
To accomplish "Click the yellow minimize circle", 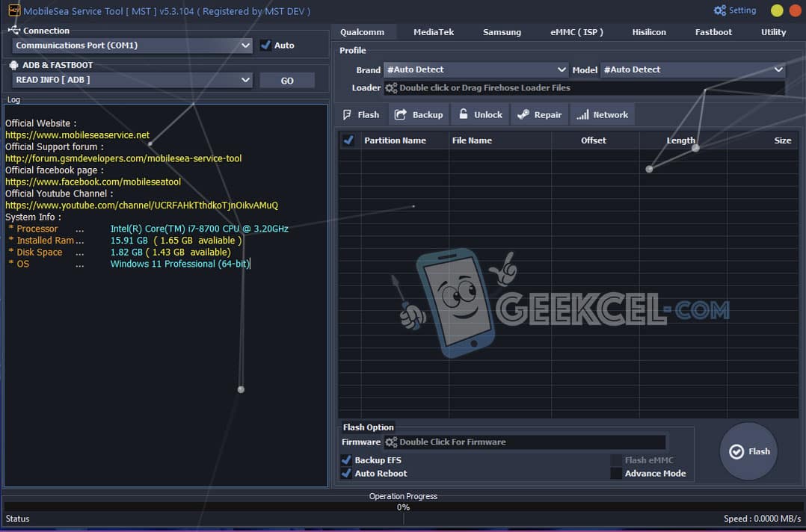I will 778,10.
